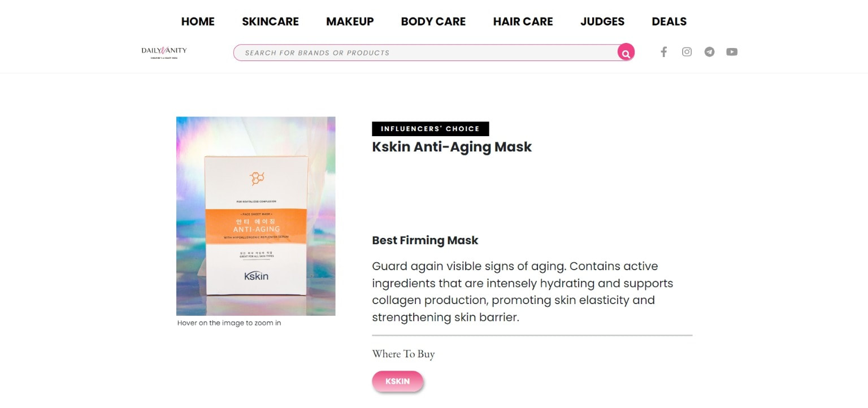868x408 pixels.
Task: Click the pink search magnifier icon
Action: (626, 53)
